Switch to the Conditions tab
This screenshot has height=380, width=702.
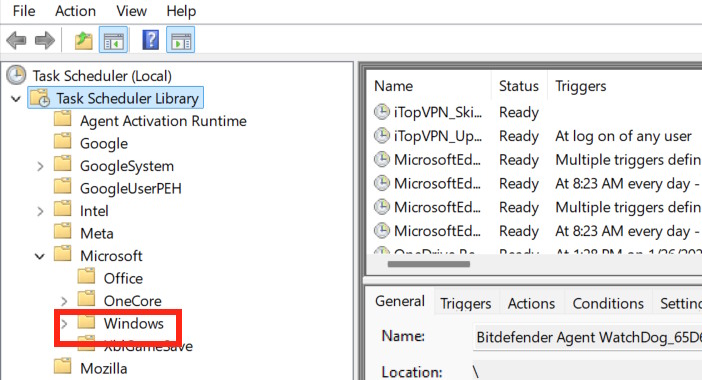[608, 303]
